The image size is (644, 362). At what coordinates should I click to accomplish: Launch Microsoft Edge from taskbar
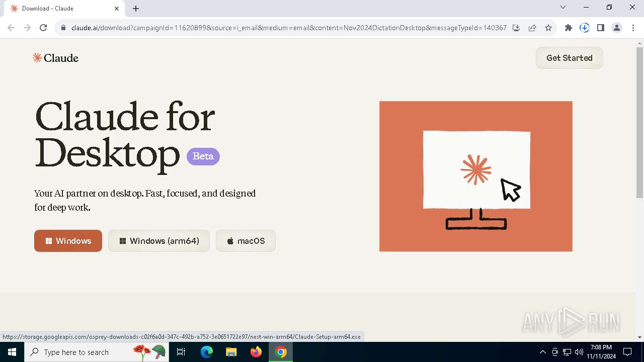point(207,352)
